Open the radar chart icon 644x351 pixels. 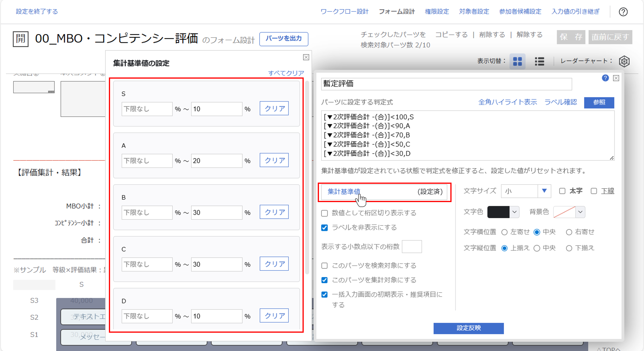[624, 61]
